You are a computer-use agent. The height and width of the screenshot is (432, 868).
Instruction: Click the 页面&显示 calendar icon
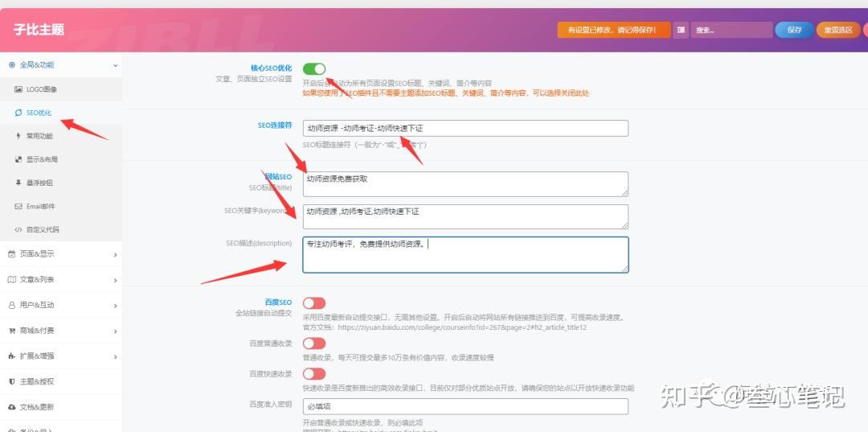click(12, 253)
